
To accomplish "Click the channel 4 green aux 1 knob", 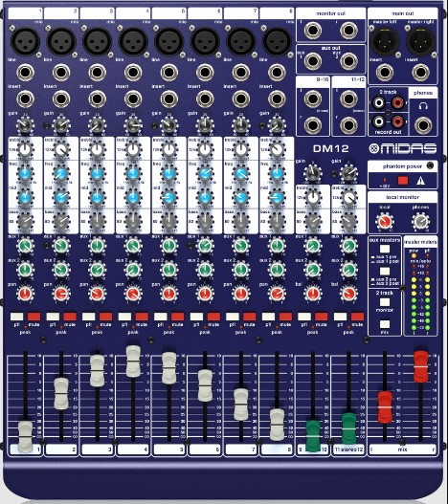I will click(133, 246).
